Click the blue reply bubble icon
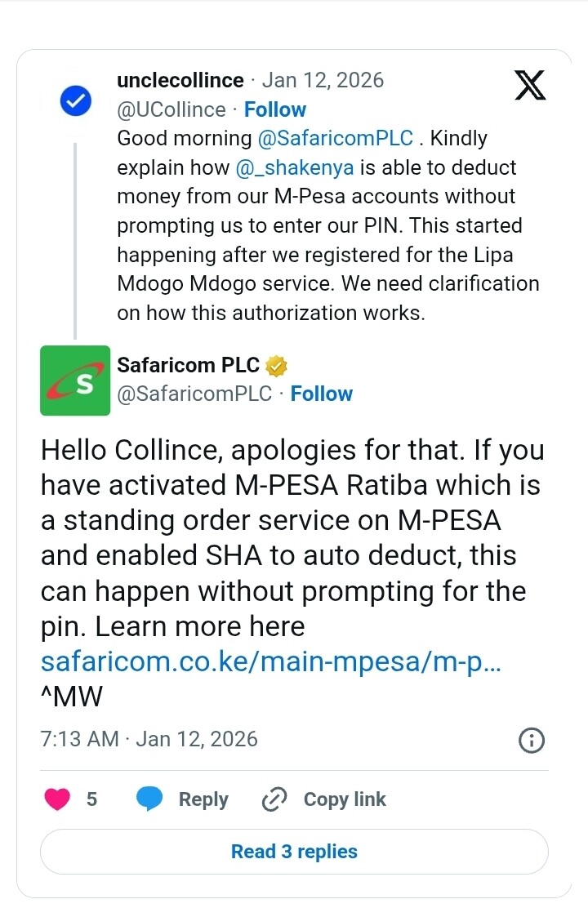Viewport: 588px width, 917px height. (x=149, y=799)
